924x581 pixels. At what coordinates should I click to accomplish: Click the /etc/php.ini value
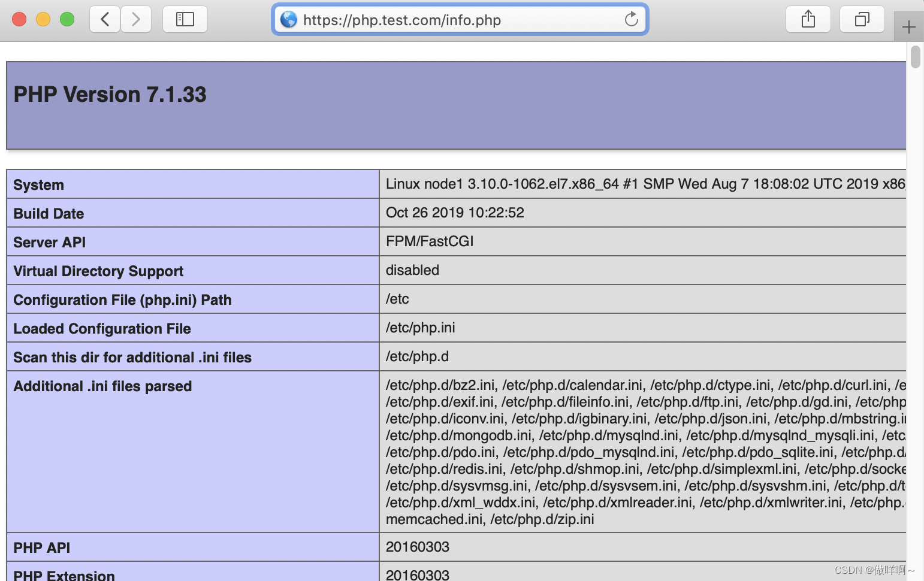[x=420, y=328]
